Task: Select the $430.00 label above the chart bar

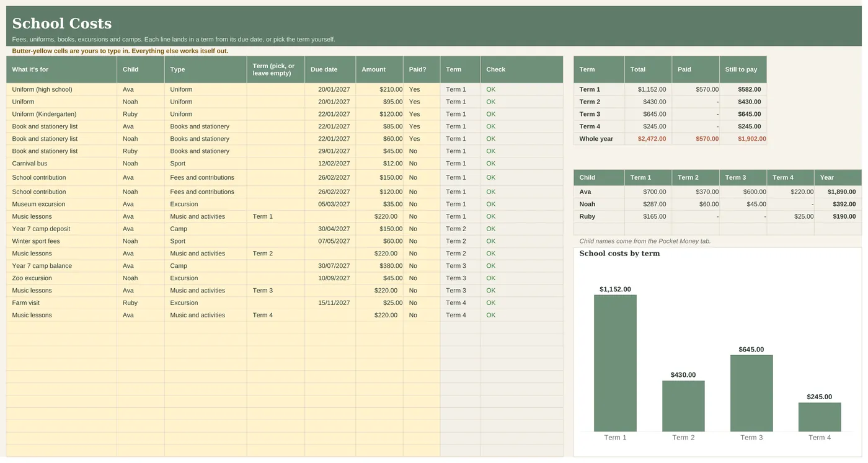Action: click(683, 375)
